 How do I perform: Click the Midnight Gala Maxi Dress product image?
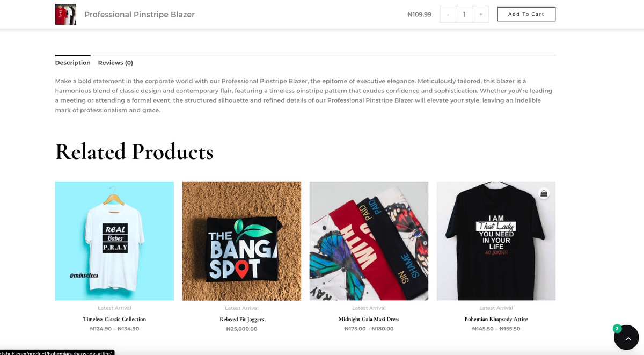[x=369, y=240]
